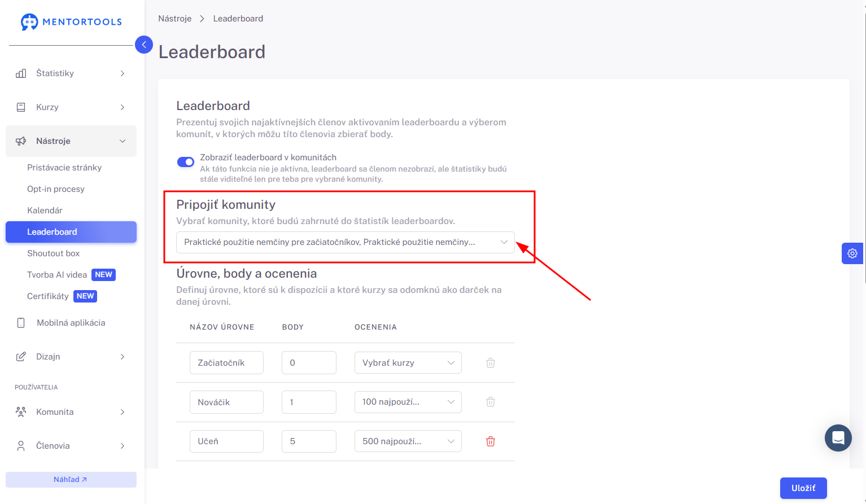Click the red trash icon in Učeň row
The width and height of the screenshot is (866, 504).
(491, 441)
